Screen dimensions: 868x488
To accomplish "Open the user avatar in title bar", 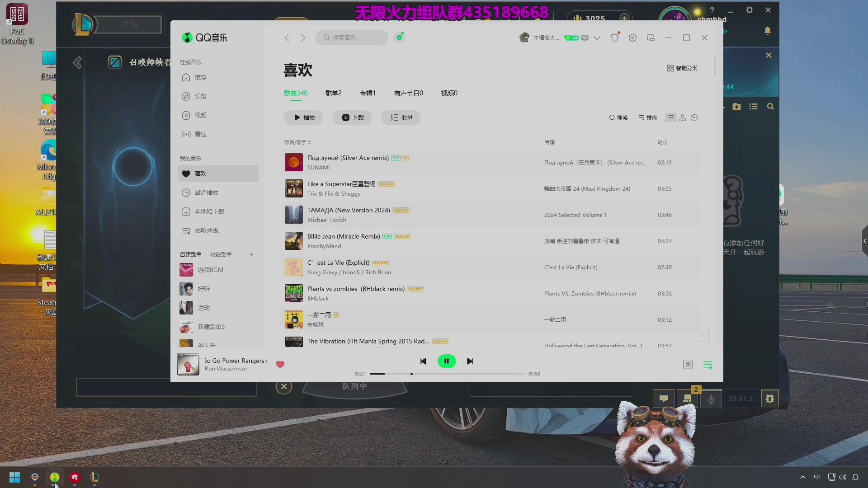I will [x=524, y=38].
